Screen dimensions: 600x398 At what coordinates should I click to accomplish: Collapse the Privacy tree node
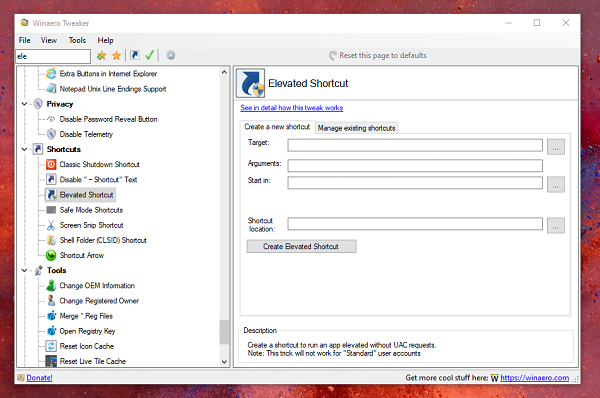[x=24, y=104]
